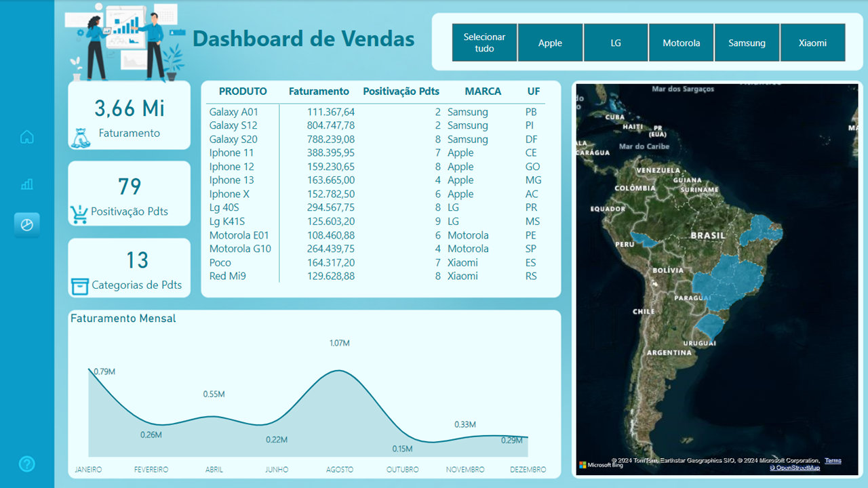
Task: Click the money bag Faturamento icon
Action: (80, 138)
